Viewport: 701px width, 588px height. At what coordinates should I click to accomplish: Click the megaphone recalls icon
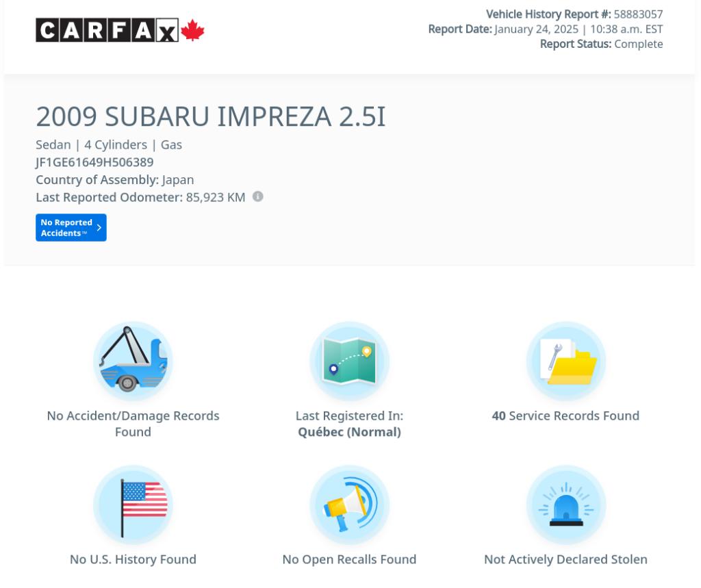(350, 504)
